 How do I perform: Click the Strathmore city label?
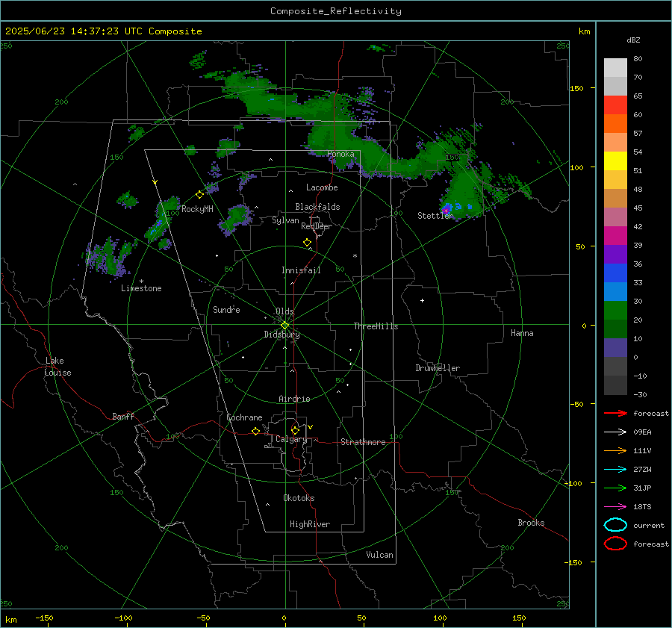coord(363,442)
